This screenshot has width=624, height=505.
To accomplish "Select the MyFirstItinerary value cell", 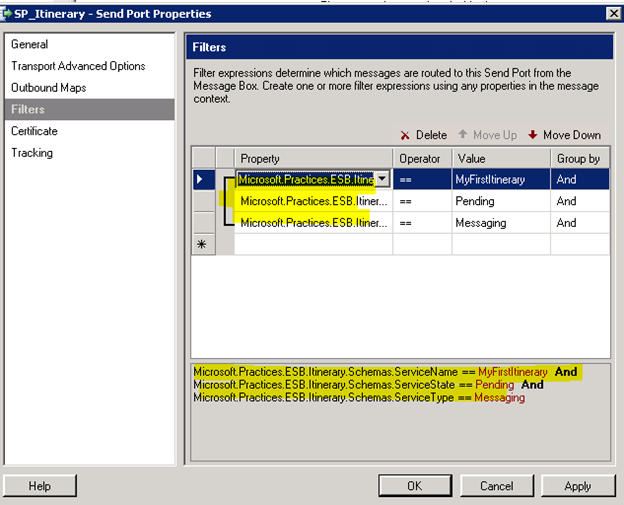I will [x=501, y=179].
